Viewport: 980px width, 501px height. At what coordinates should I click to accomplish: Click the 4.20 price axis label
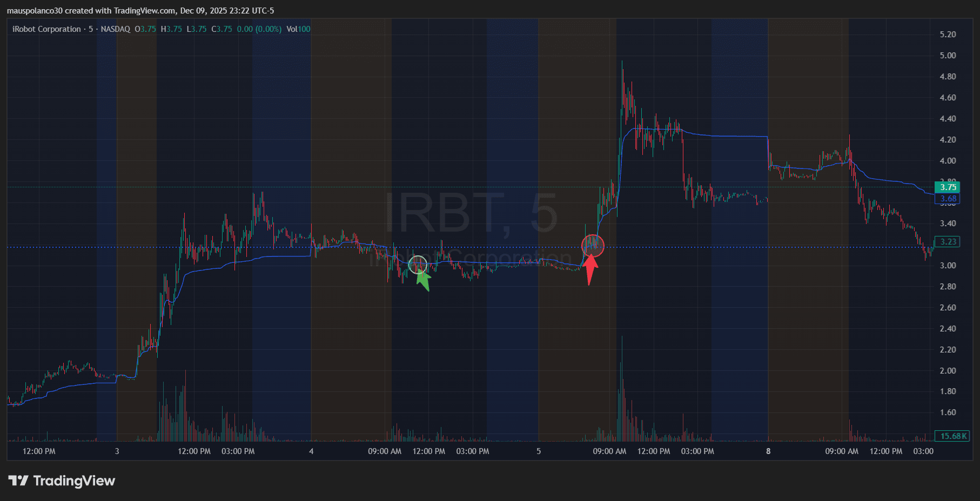pyautogui.click(x=948, y=140)
